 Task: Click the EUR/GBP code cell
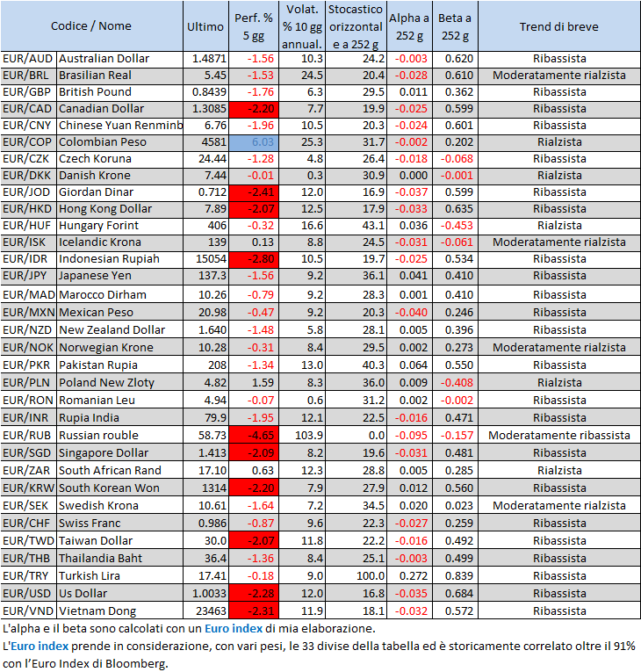coord(29,92)
